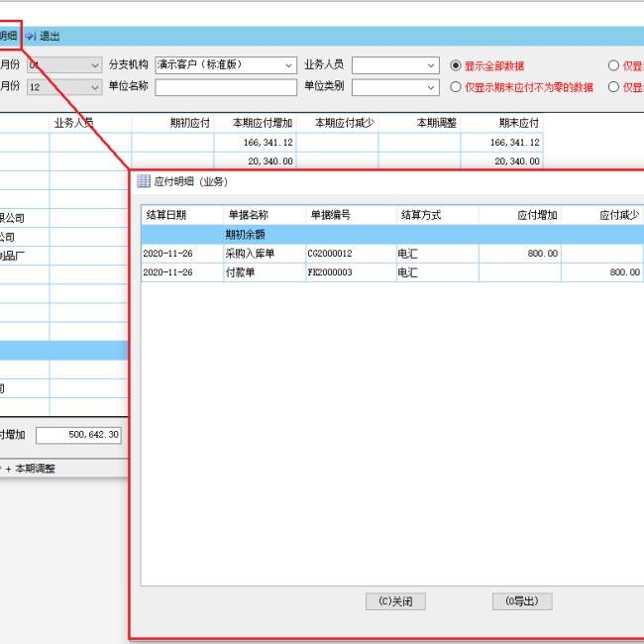
Task: Click document number CG2000012
Action: 351,254
